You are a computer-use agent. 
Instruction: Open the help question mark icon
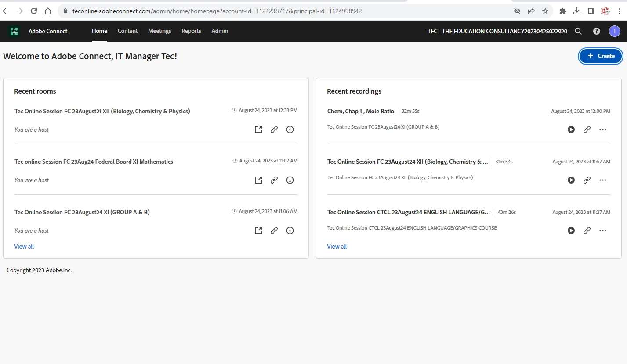[597, 31]
